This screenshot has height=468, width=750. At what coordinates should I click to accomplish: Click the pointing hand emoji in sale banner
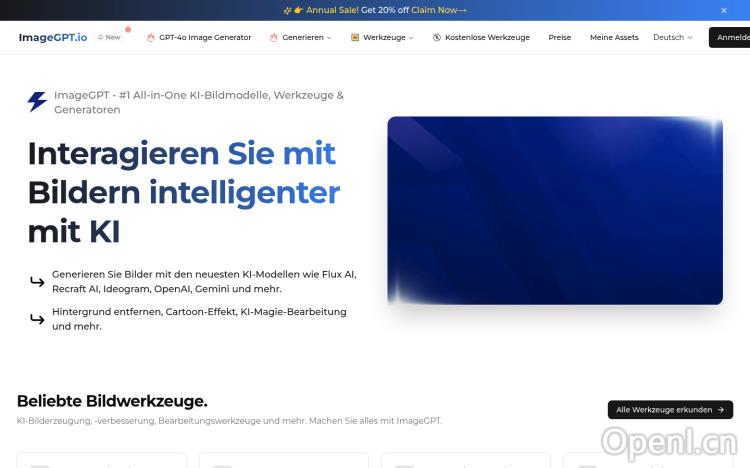click(298, 10)
